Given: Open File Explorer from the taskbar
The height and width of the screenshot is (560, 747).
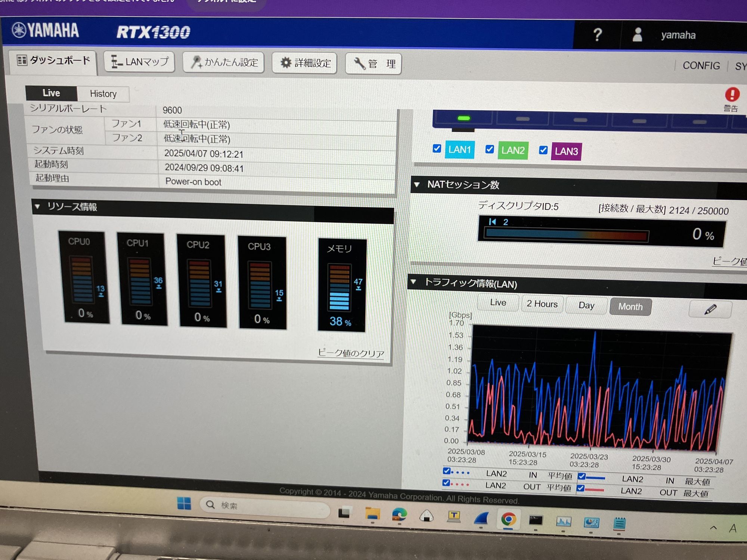Looking at the screenshot, I should [x=372, y=514].
